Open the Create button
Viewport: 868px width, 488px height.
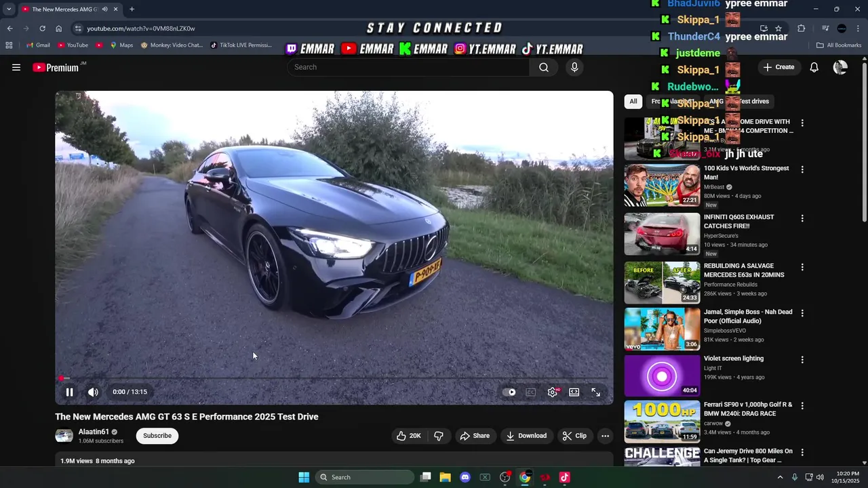tap(778, 67)
